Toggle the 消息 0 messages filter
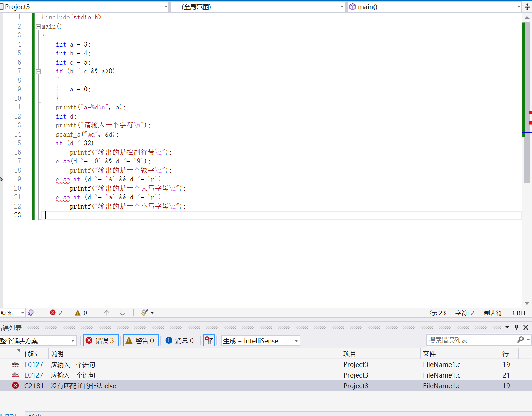 180,340
